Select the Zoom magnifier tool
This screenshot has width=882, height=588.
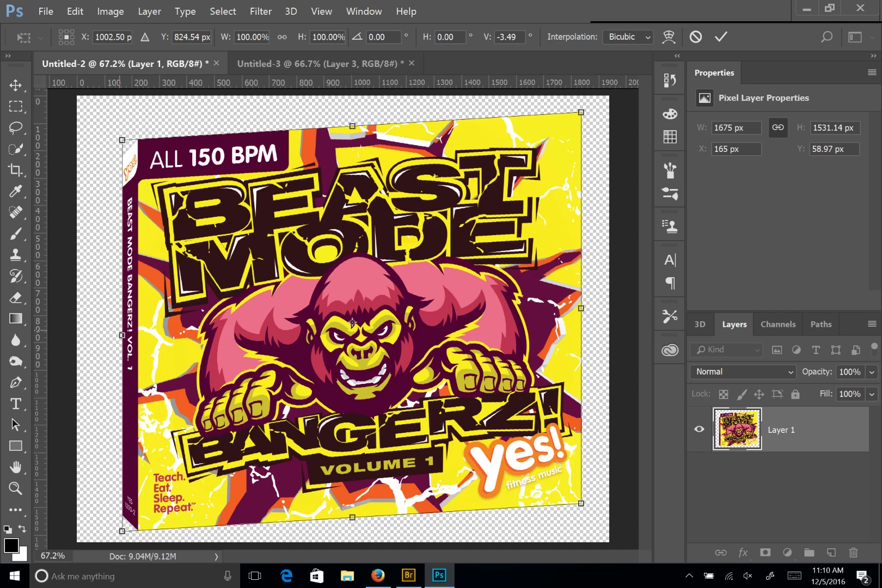[x=15, y=488]
